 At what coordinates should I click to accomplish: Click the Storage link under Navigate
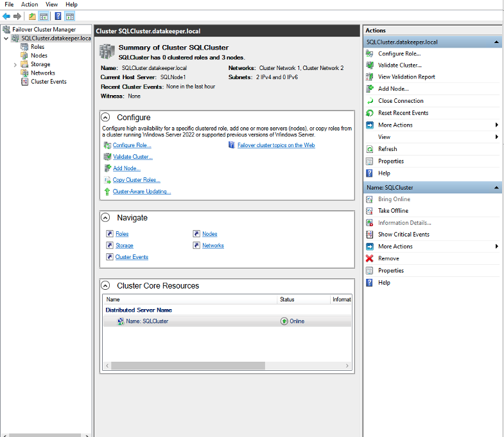click(124, 245)
